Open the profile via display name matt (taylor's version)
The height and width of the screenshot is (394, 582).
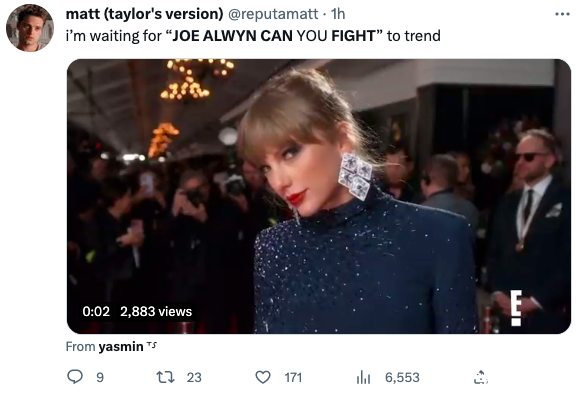point(144,14)
